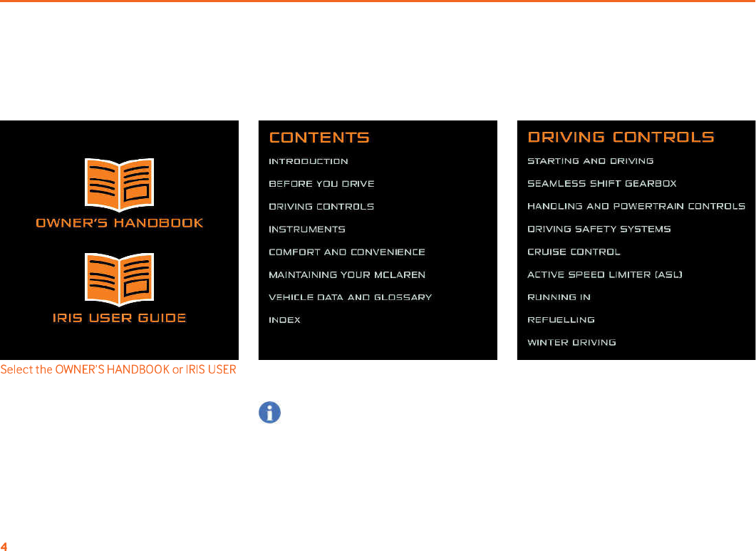The height and width of the screenshot is (551, 756).
Task: Select VEHICLE DATA AND GLOSSARY entry
Action: [350, 297]
